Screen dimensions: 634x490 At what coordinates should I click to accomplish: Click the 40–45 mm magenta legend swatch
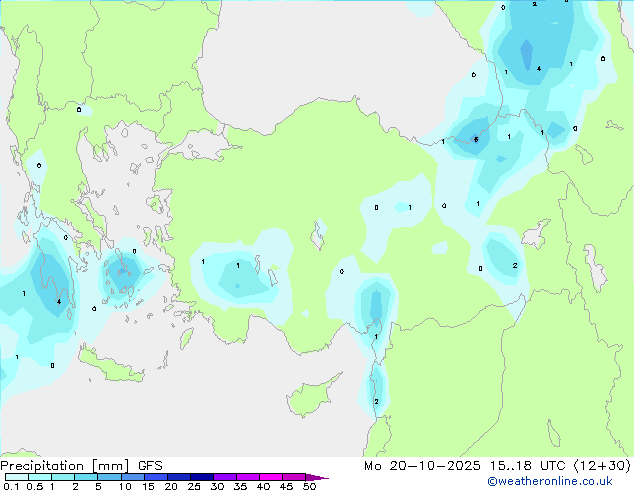pos(271,477)
